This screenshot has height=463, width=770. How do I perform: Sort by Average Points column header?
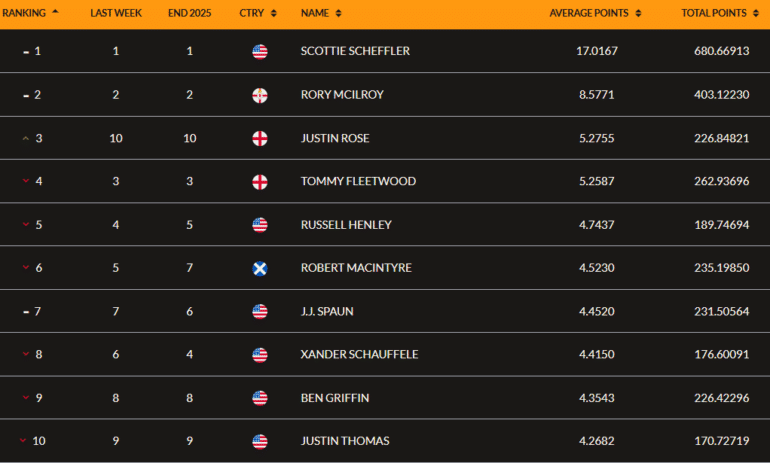(595, 13)
